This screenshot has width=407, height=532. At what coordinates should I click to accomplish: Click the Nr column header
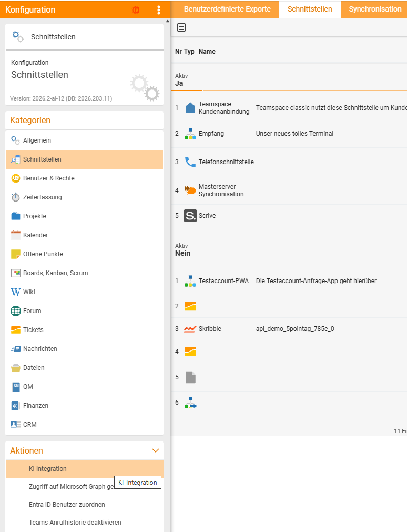coord(178,52)
